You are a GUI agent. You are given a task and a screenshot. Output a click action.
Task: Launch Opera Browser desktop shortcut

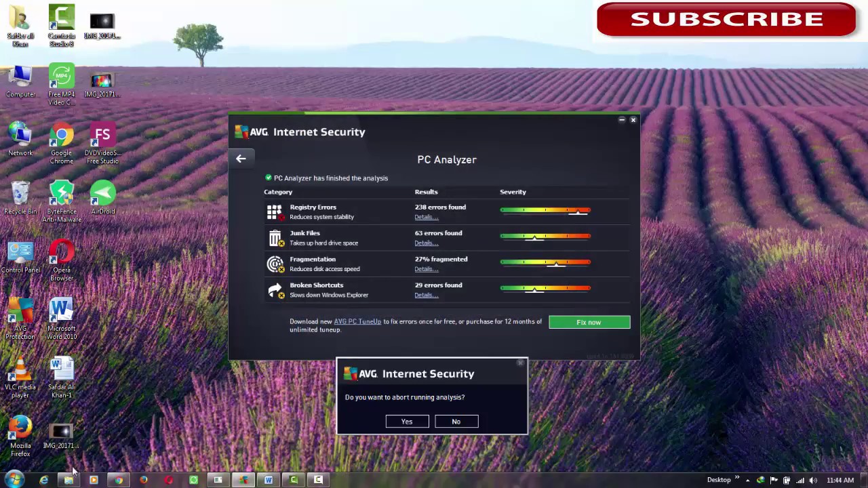click(62, 260)
